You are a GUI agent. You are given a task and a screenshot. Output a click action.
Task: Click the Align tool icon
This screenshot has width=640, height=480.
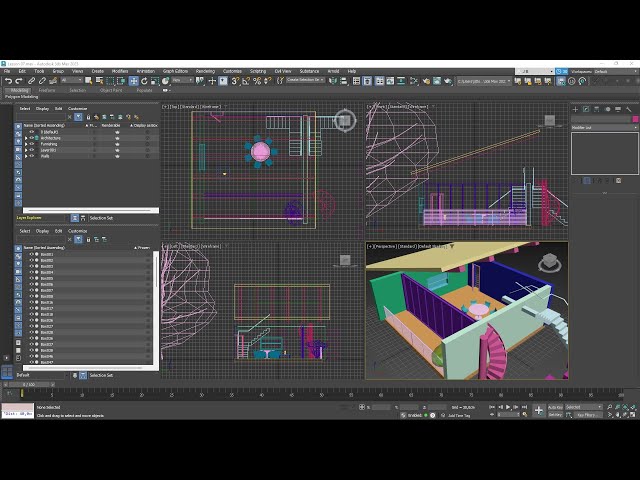(344, 81)
